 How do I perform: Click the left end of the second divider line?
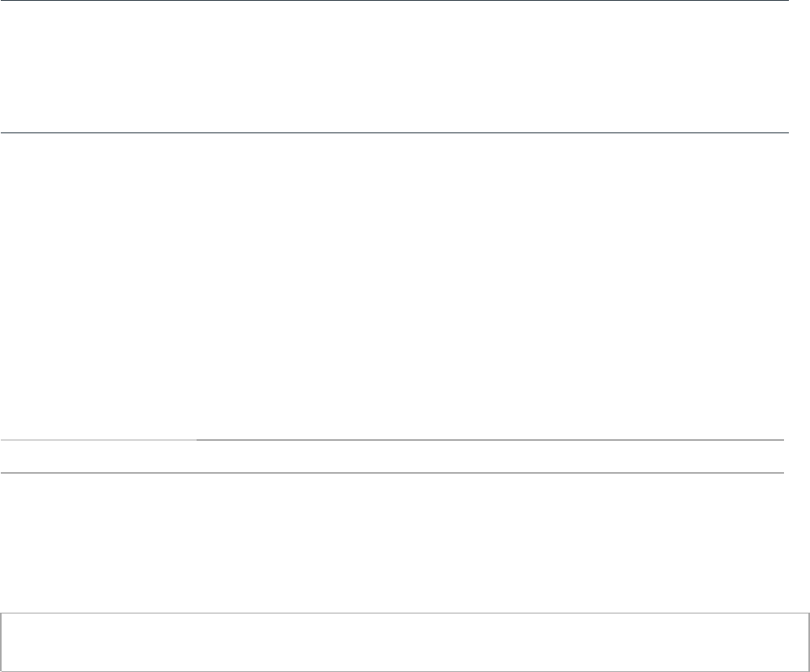[x=2, y=132]
